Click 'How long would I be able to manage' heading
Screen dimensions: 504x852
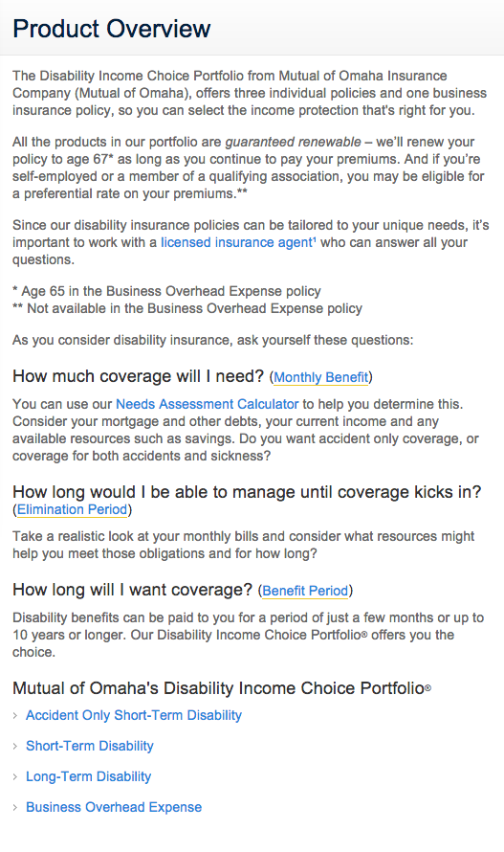point(247,492)
